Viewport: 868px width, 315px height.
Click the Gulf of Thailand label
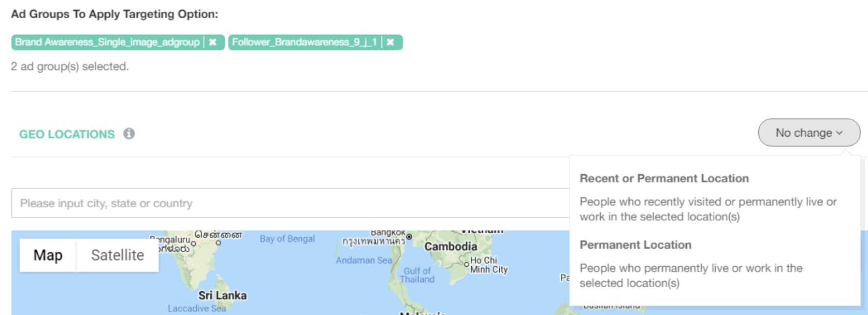(x=417, y=275)
